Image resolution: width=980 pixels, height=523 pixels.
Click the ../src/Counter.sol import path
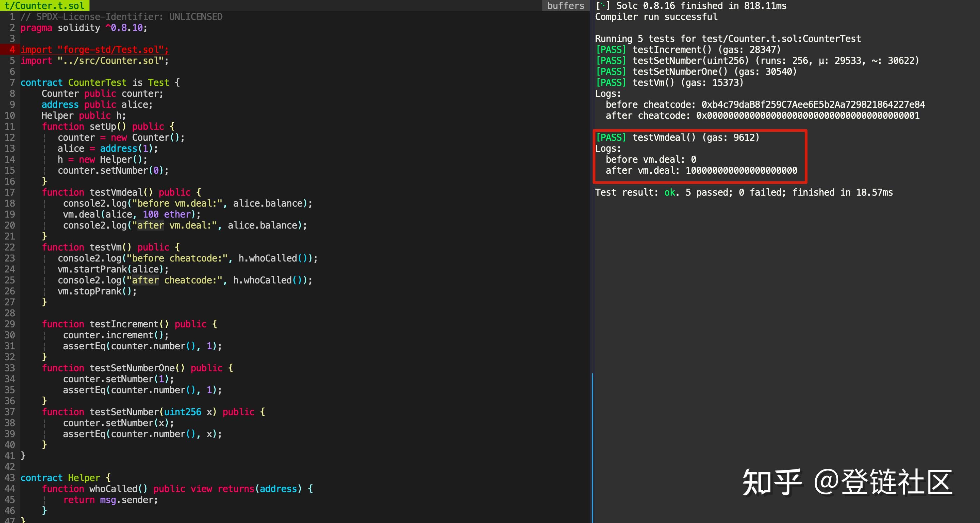pos(110,61)
